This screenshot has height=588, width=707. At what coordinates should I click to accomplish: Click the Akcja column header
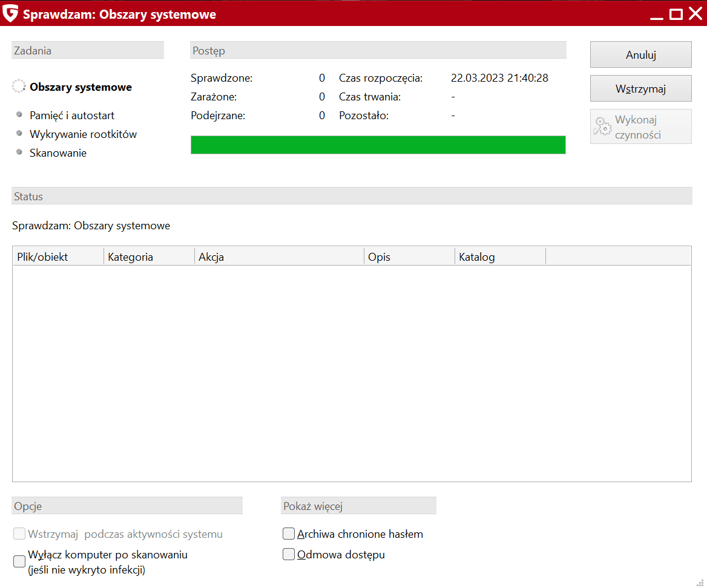(x=279, y=257)
